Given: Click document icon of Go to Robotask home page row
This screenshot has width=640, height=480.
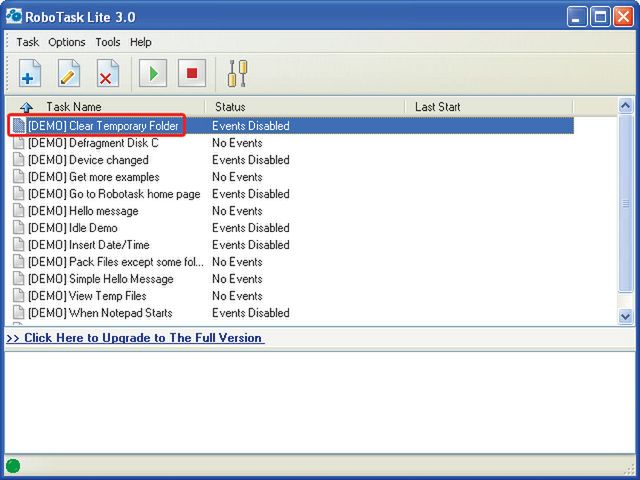Looking at the screenshot, I should [18, 194].
